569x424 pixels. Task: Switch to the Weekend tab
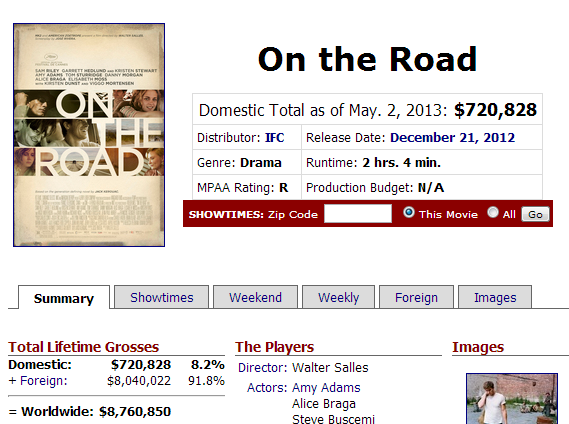255,297
